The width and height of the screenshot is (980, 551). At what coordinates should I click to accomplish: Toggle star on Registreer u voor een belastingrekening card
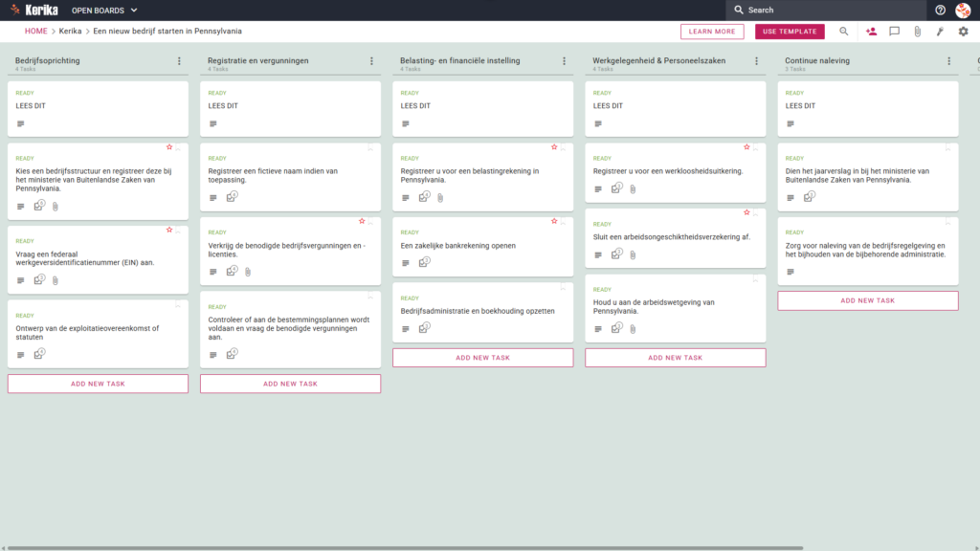coord(554,146)
